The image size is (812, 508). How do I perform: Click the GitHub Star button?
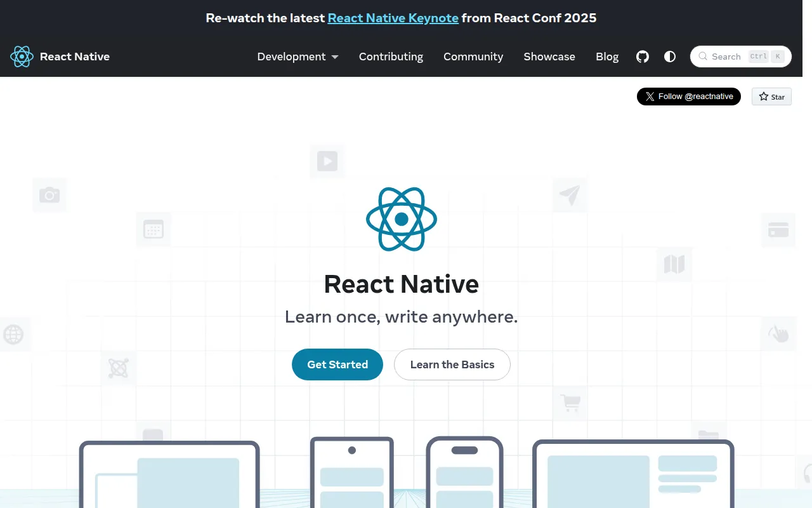pyautogui.click(x=771, y=97)
